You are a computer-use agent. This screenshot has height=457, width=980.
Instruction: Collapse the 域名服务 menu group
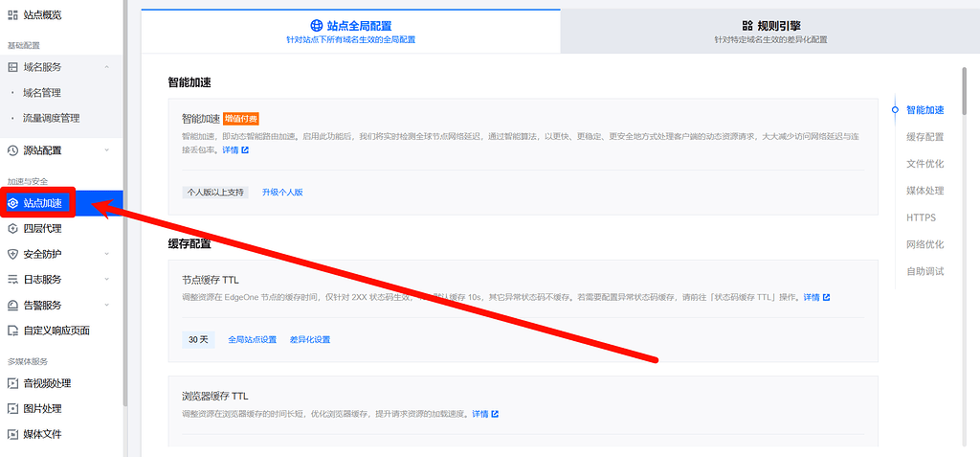tap(106, 67)
